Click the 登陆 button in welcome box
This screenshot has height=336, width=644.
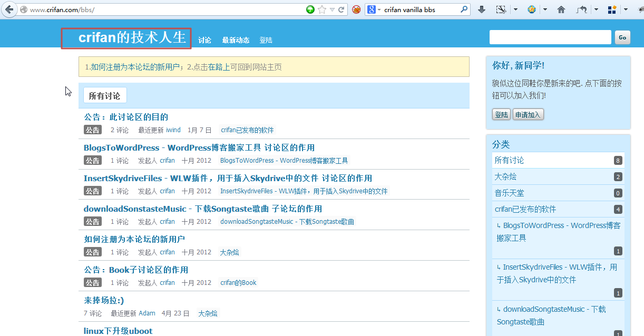[501, 115]
